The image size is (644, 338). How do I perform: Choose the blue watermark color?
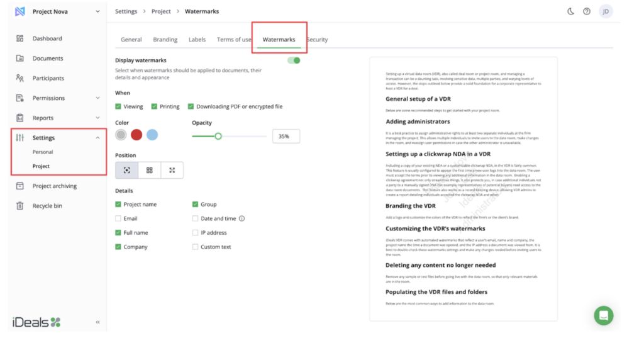(152, 135)
